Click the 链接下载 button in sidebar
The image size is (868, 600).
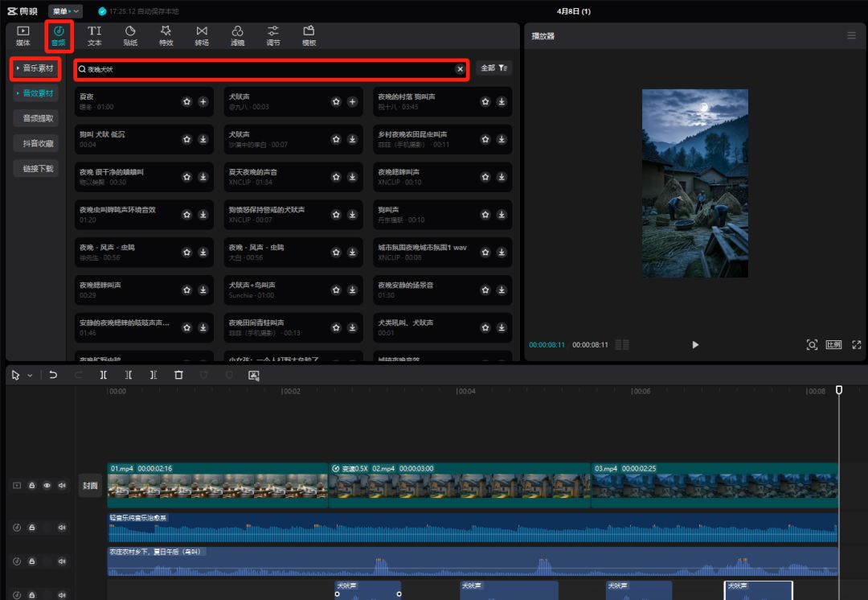click(x=37, y=169)
